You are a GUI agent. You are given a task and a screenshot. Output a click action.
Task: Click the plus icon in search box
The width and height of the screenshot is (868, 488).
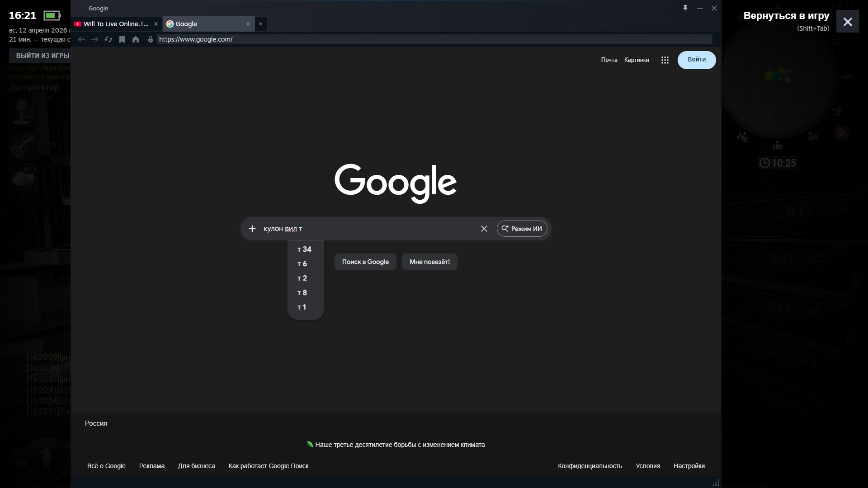tap(252, 229)
